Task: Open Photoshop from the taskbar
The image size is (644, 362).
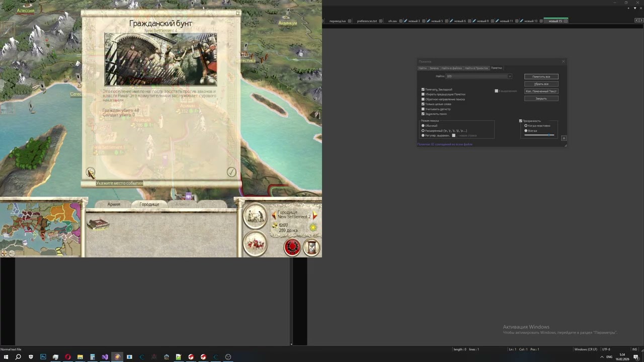Action: point(43,357)
